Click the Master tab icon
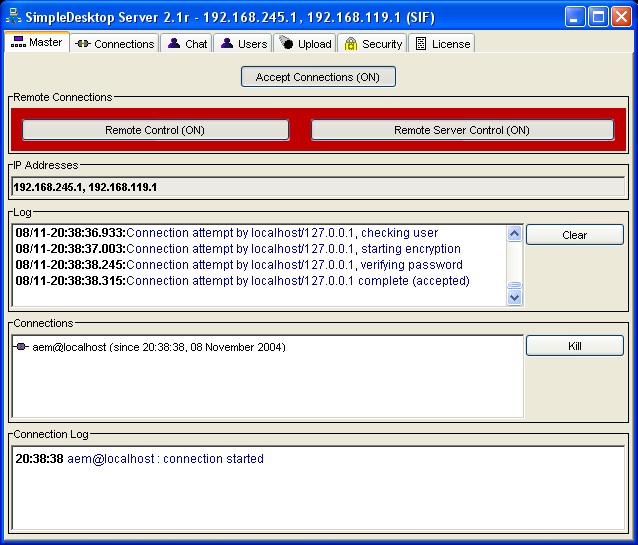Viewport: 638px width, 545px height. coord(18,42)
